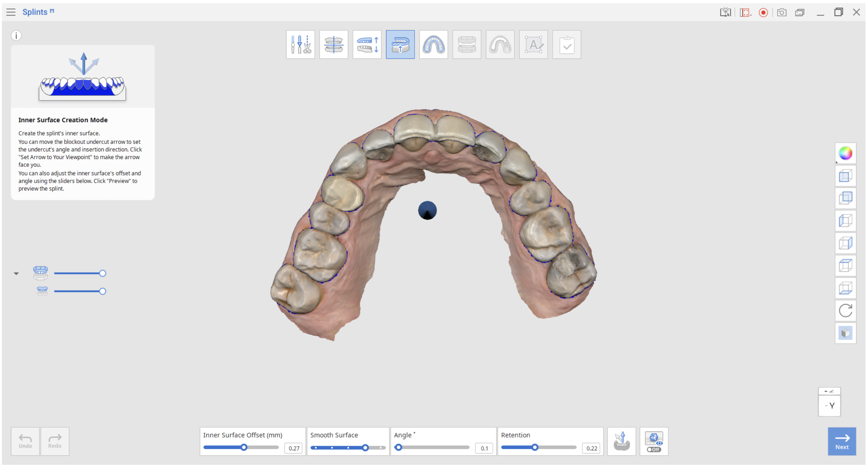
Task: Switch to front cube view
Action: [845, 176]
